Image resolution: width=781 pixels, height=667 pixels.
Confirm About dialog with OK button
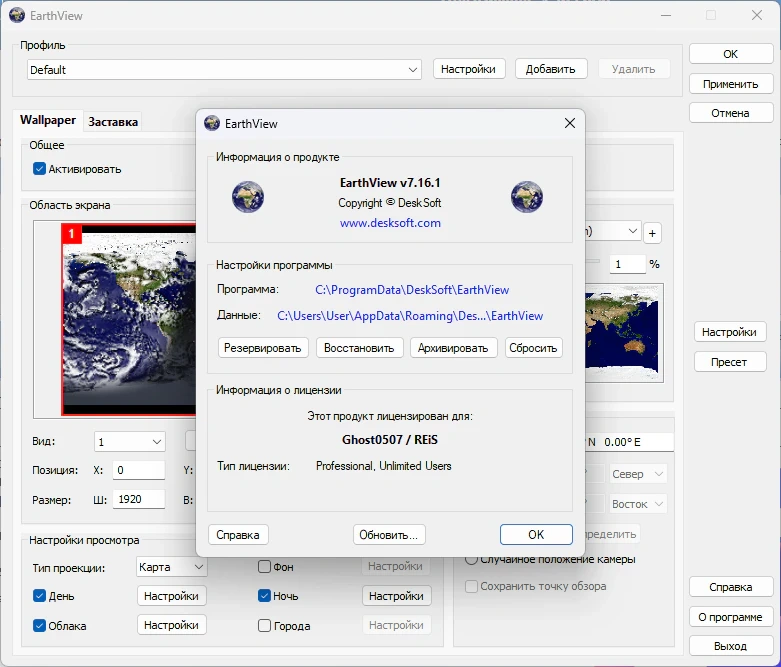(x=536, y=534)
